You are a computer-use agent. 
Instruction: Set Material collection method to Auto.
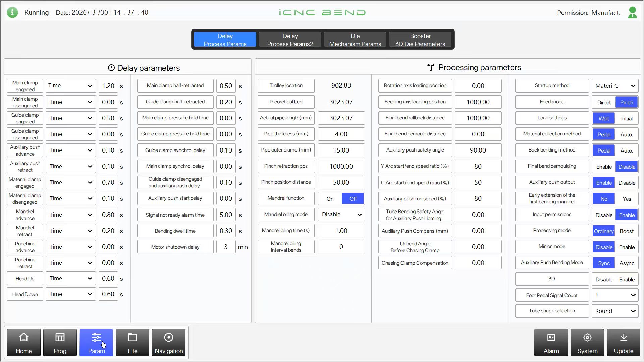tap(627, 134)
